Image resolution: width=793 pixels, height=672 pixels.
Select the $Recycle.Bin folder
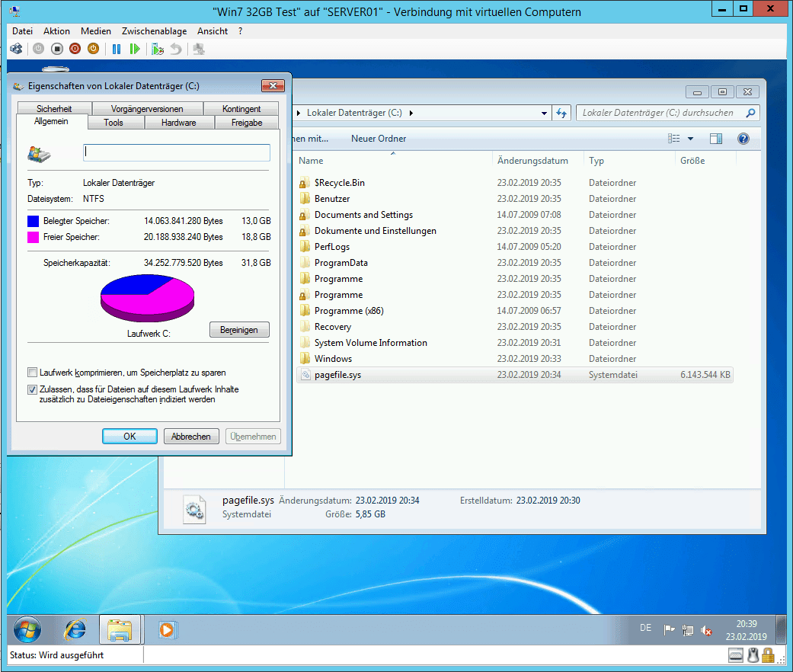[339, 183]
